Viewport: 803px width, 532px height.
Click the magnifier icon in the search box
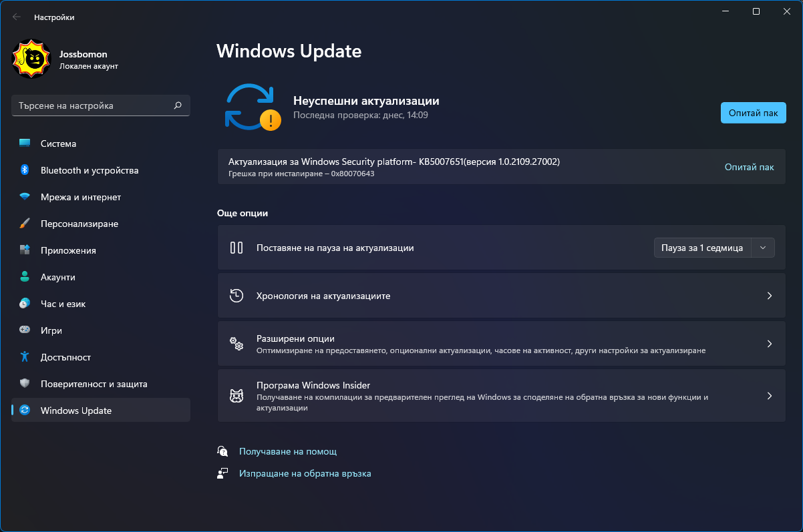(x=178, y=105)
